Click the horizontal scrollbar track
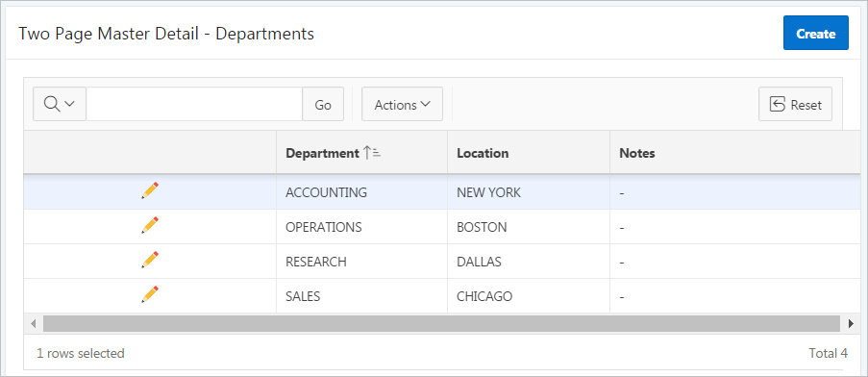 point(441,323)
